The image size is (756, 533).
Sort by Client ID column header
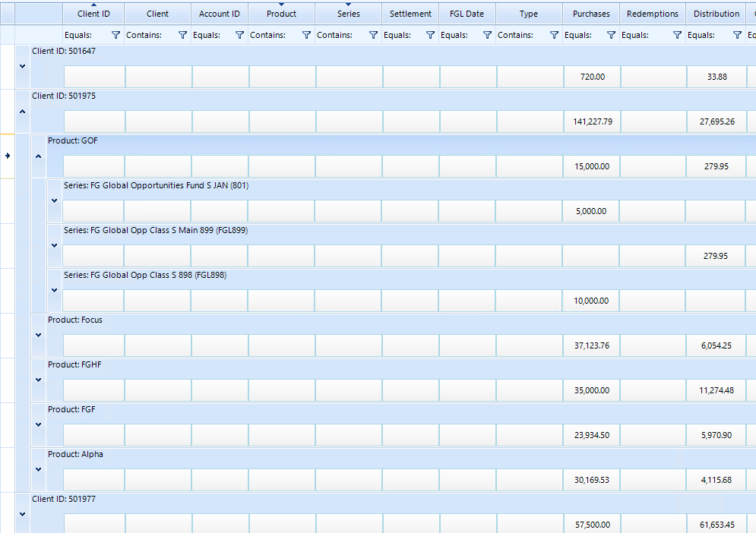pyautogui.click(x=93, y=14)
